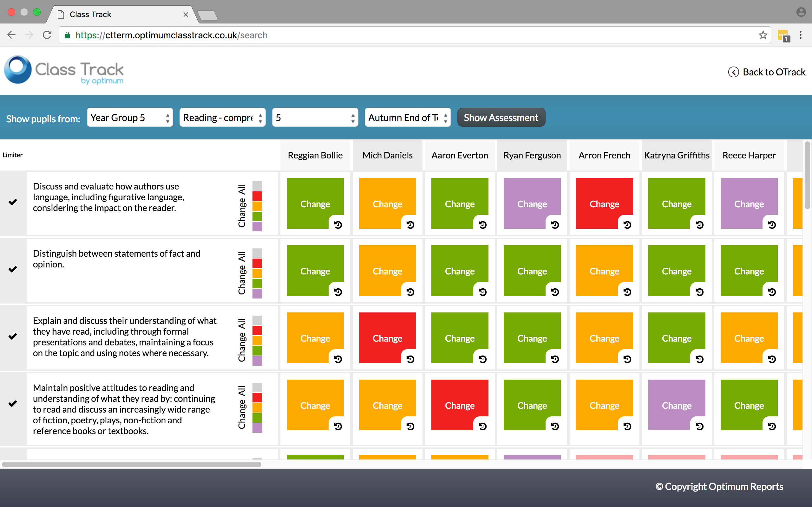Click the browser profile icon top right
The width and height of the screenshot is (812, 507).
click(801, 12)
